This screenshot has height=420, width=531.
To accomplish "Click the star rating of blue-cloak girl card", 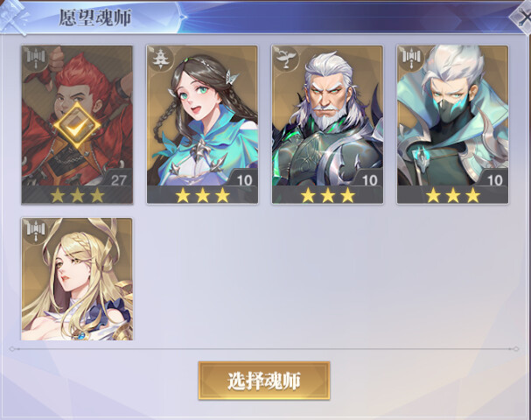I will click(202, 195).
